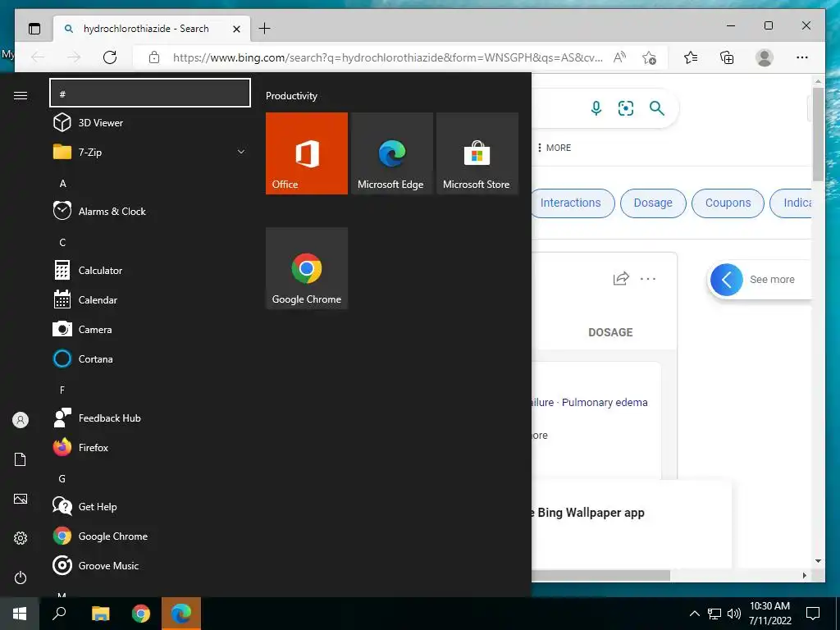Viewport: 840px width, 630px height.
Task: Open the Calendar app
Action: (x=150, y=300)
